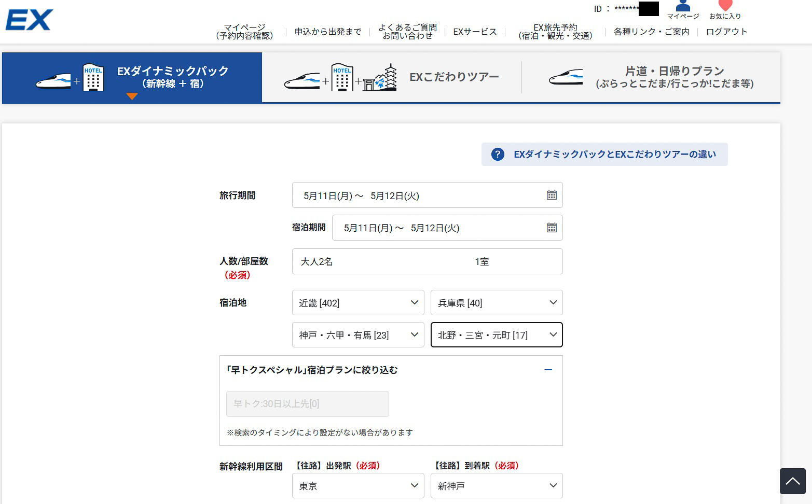Open the calendar picker for 宿泊期間

click(x=552, y=228)
